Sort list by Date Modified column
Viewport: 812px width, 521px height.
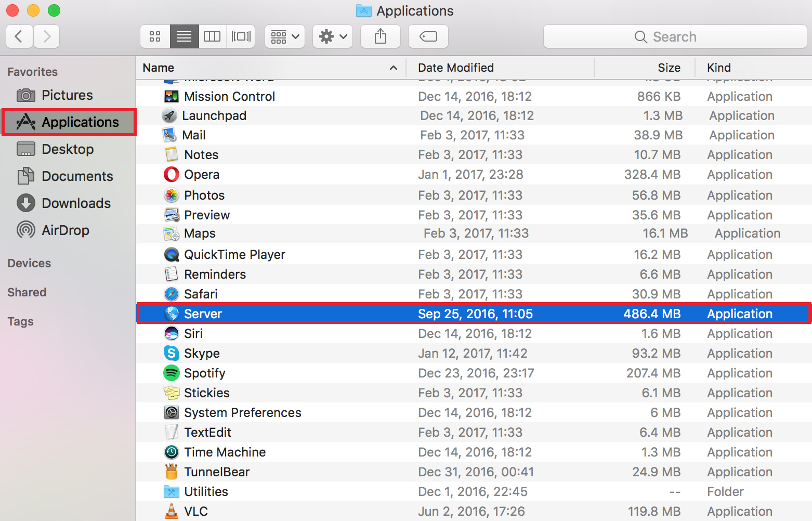click(x=456, y=68)
